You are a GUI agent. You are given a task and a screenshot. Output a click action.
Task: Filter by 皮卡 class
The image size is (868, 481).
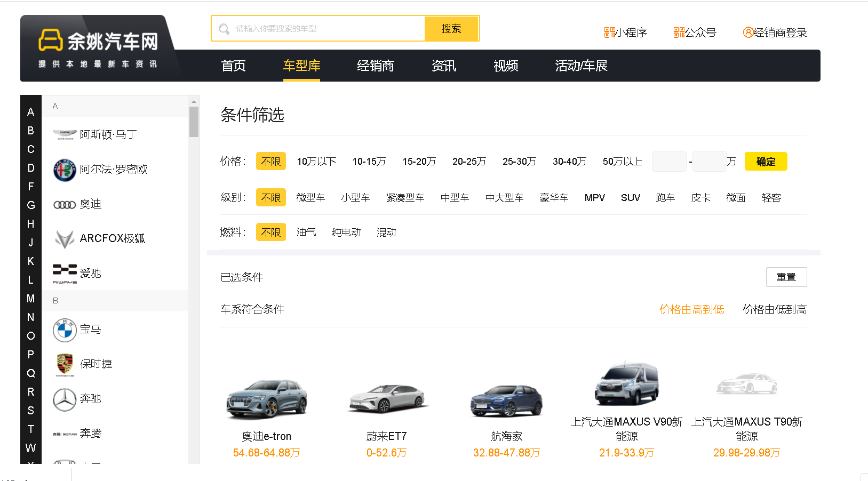click(x=700, y=197)
